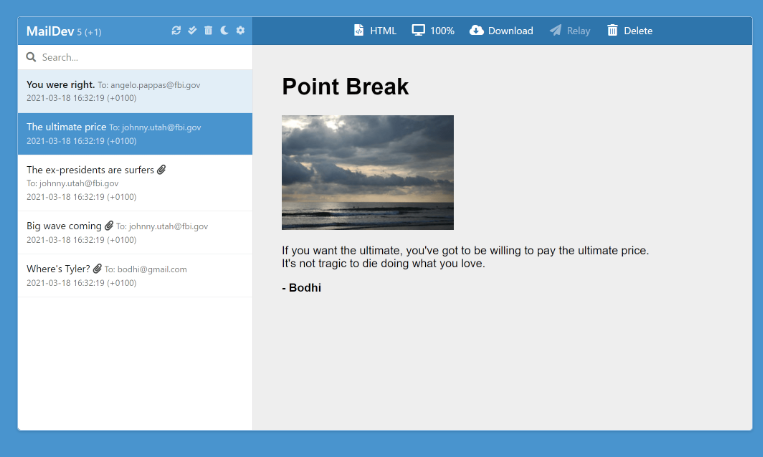Open the HTML view format dropdown
763x457 pixels.
click(x=375, y=31)
